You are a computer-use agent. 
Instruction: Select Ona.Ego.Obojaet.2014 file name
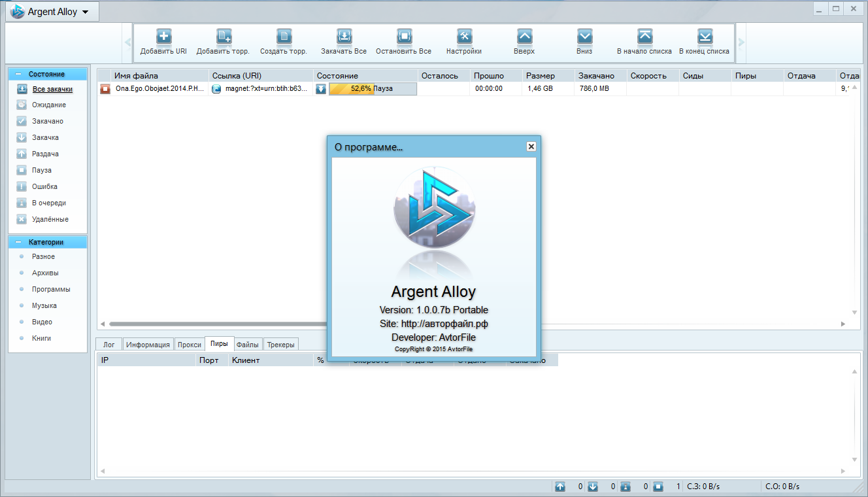click(159, 89)
